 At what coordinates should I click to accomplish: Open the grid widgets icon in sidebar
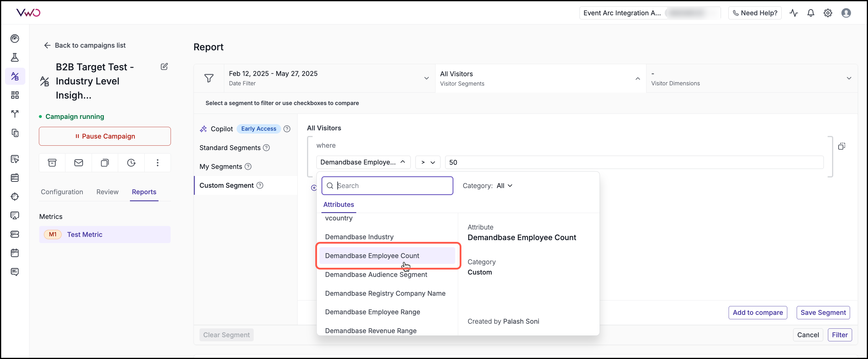15,95
